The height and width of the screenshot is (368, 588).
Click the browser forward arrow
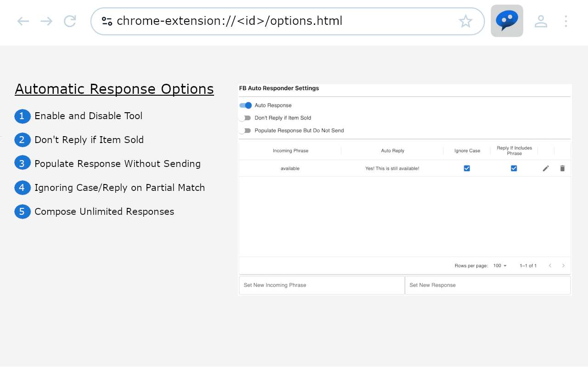point(46,21)
